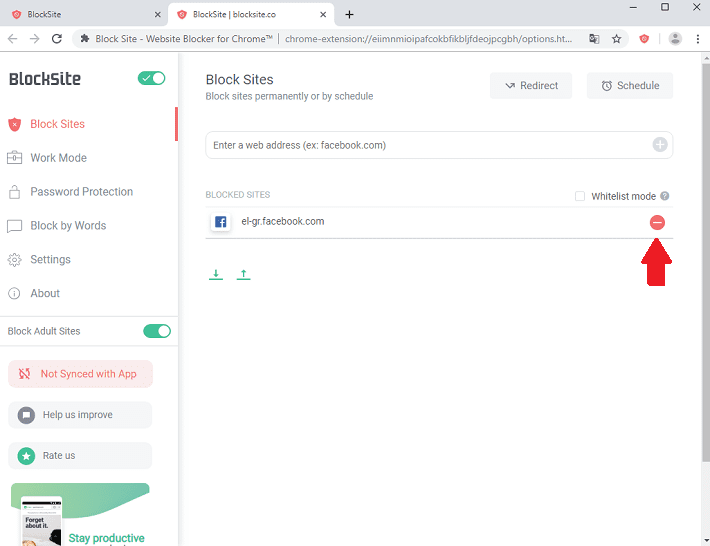This screenshot has width=710, height=546.
Task: Open the Chrome profile avatar
Action: coord(675,39)
